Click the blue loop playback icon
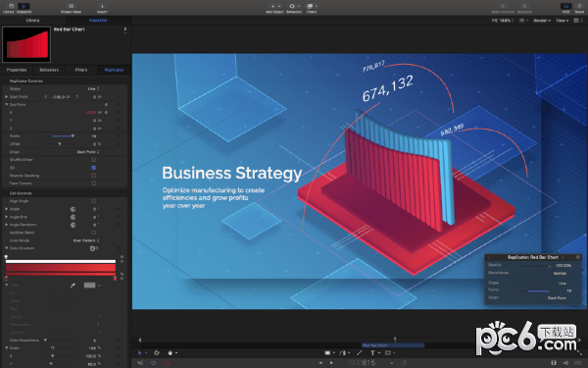Viewport: 588px width, 368px height. coord(154,363)
